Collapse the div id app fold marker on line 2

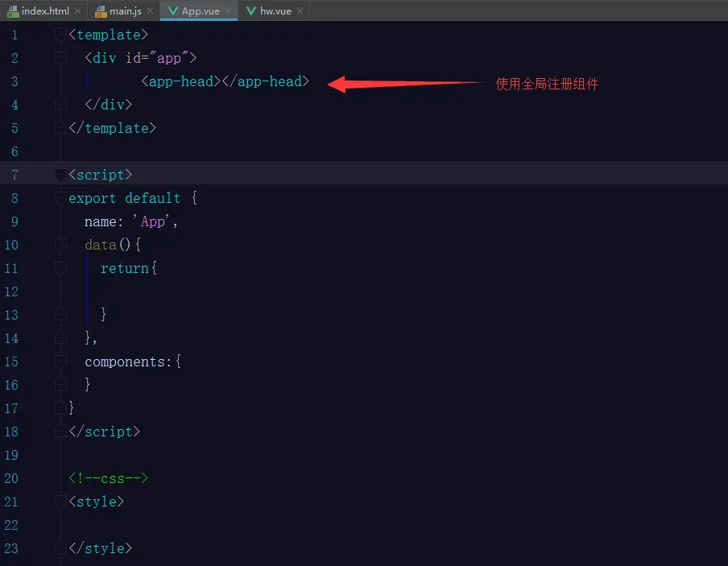(x=60, y=58)
